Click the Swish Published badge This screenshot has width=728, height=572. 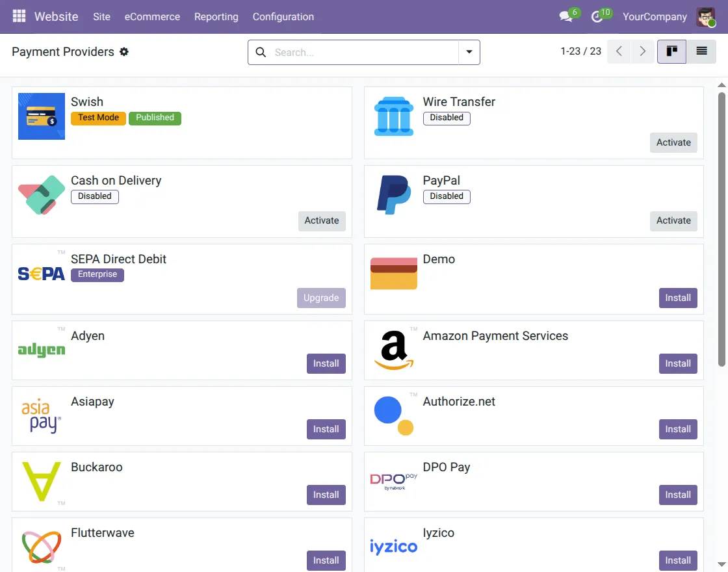coord(155,118)
